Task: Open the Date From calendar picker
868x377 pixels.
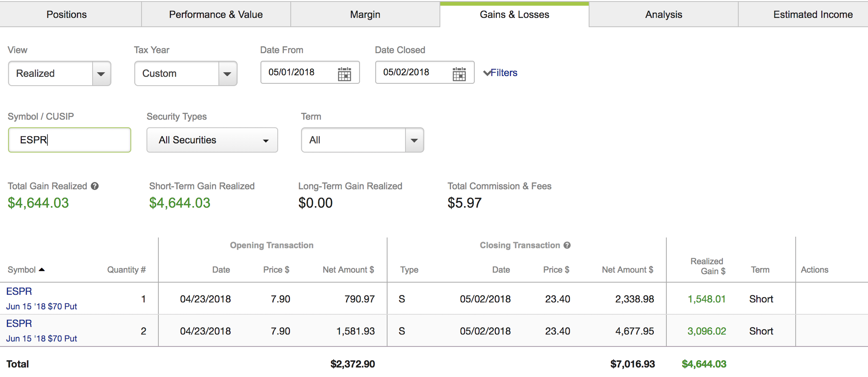Action: pos(344,74)
